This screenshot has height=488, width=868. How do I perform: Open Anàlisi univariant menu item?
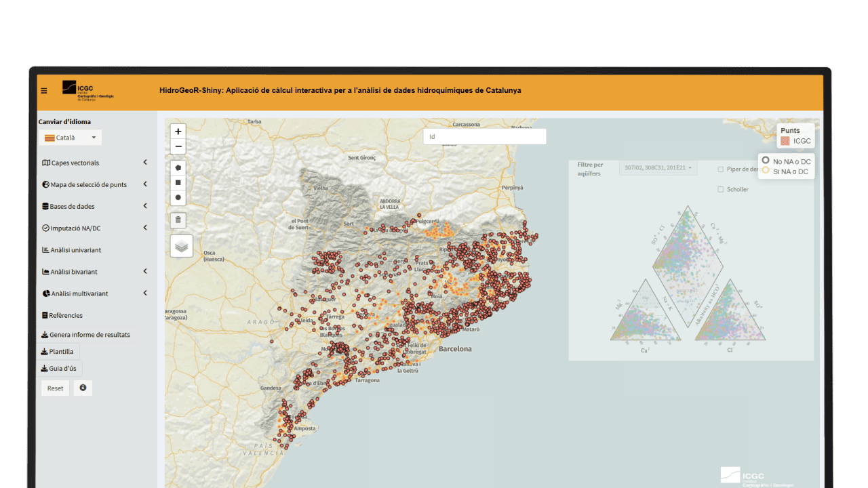(x=75, y=250)
